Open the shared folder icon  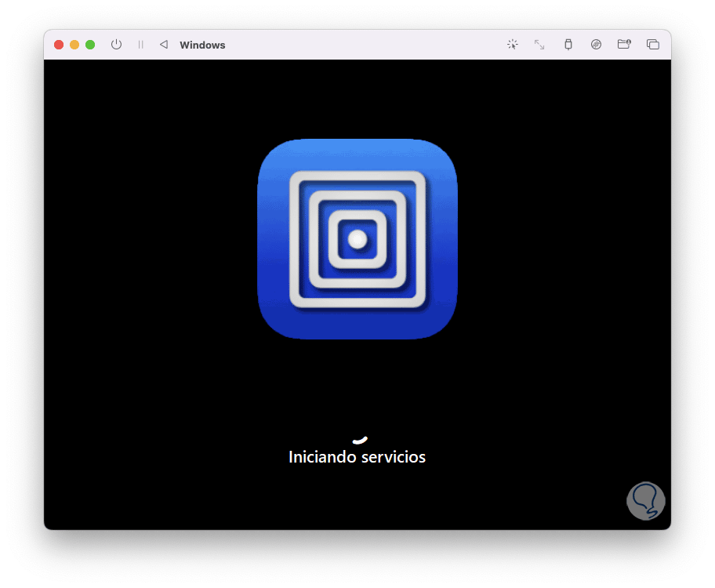(624, 44)
